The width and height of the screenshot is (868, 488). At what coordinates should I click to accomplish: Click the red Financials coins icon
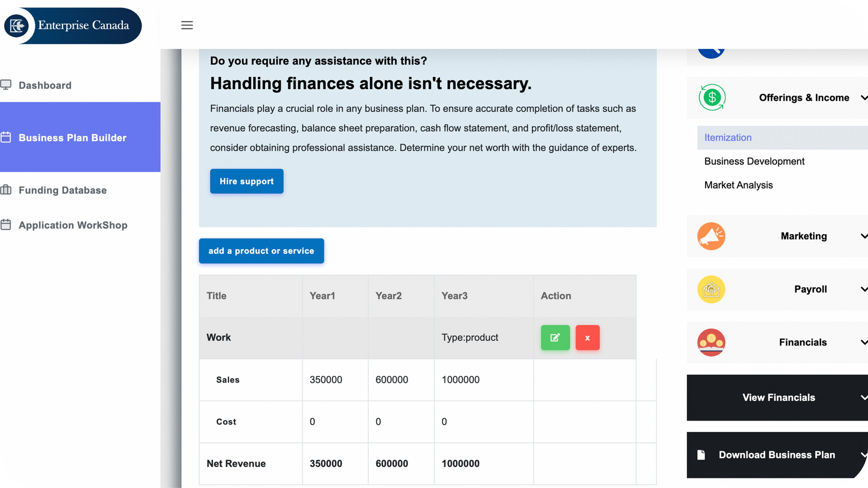click(711, 342)
